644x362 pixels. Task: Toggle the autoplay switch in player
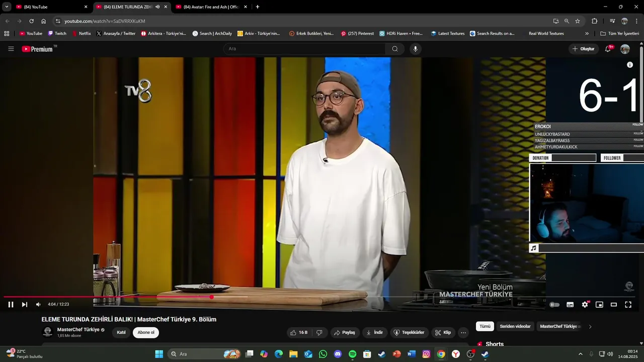point(554,304)
